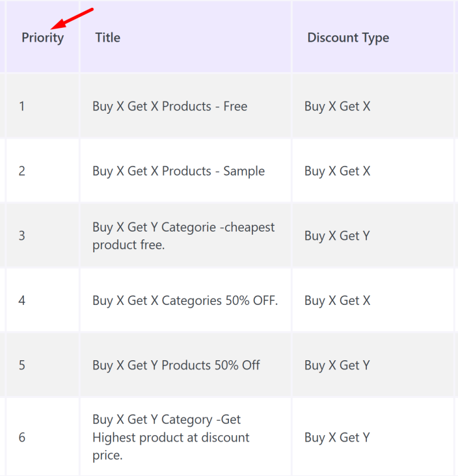Image resolution: width=458 pixels, height=476 pixels.
Task: Open rule 'Buy X Get X Products - Free'
Action: (x=170, y=107)
